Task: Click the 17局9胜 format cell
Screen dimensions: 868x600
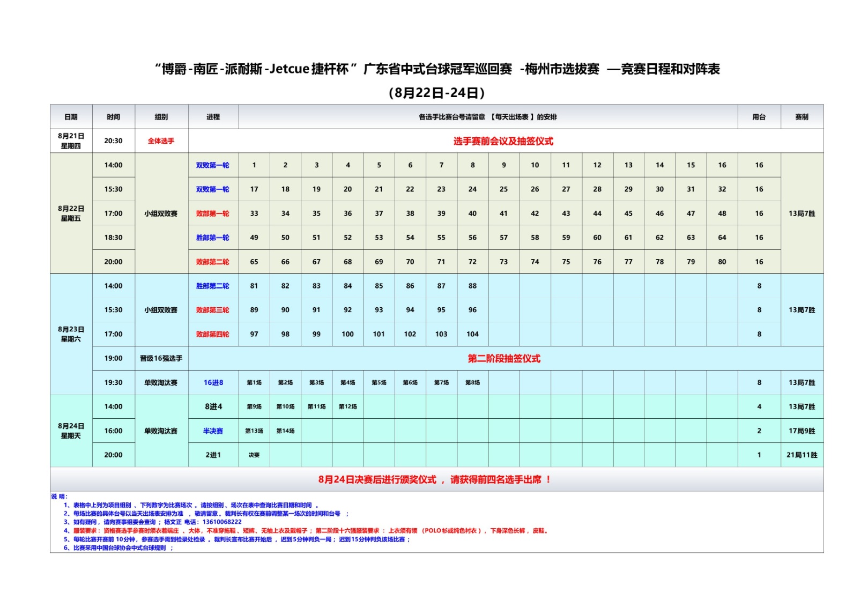Action: (x=802, y=431)
